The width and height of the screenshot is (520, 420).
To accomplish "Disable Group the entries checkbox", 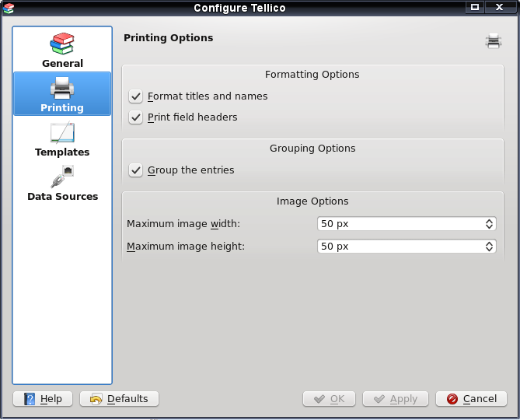I will click(x=136, y=170).
